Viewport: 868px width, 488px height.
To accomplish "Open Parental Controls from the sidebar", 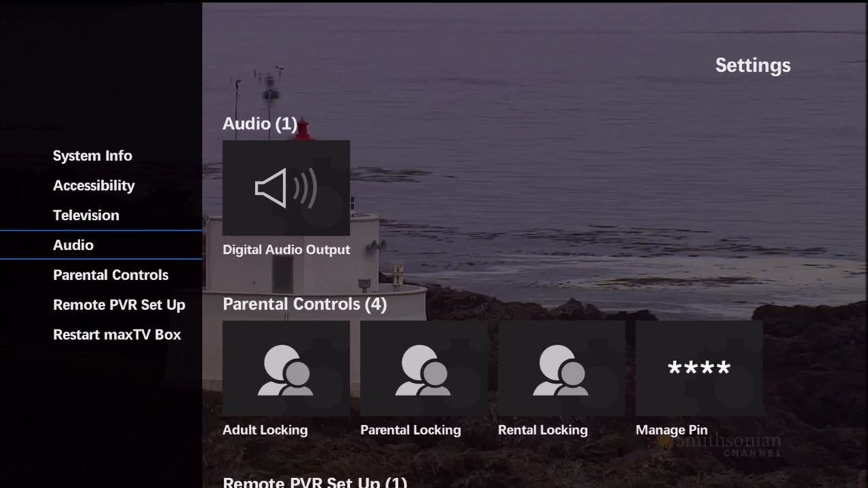I will 111,274.
